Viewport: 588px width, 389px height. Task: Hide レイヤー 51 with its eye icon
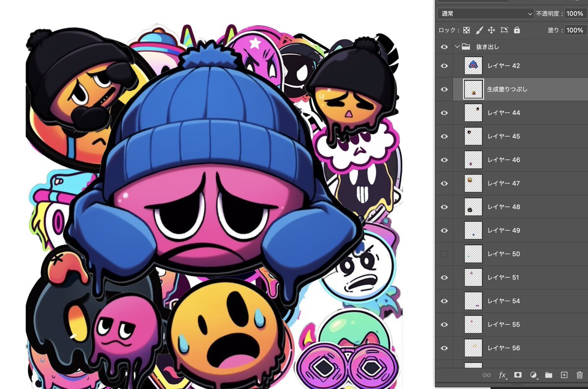click(444, 278)
